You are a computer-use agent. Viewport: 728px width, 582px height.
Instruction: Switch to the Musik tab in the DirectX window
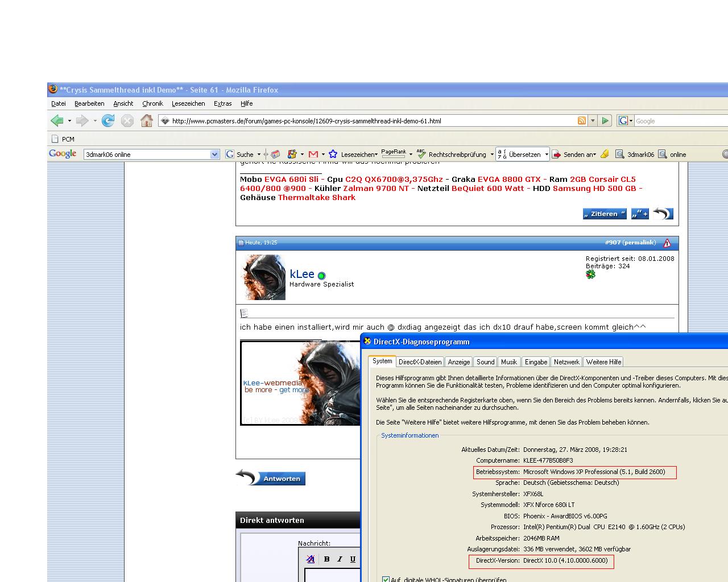coord(509,362)
